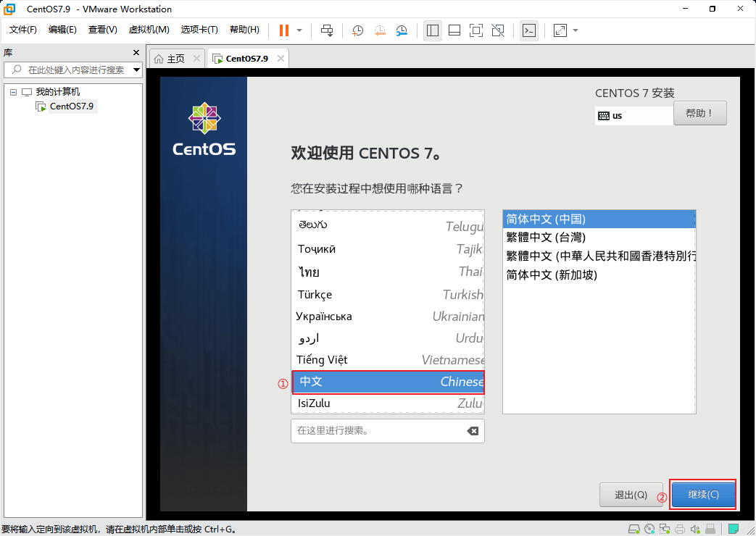Click the Send Ctrl+Alt+Del toolbar icon
Viewport: 756px width, 536px height.
pos(327,30)
